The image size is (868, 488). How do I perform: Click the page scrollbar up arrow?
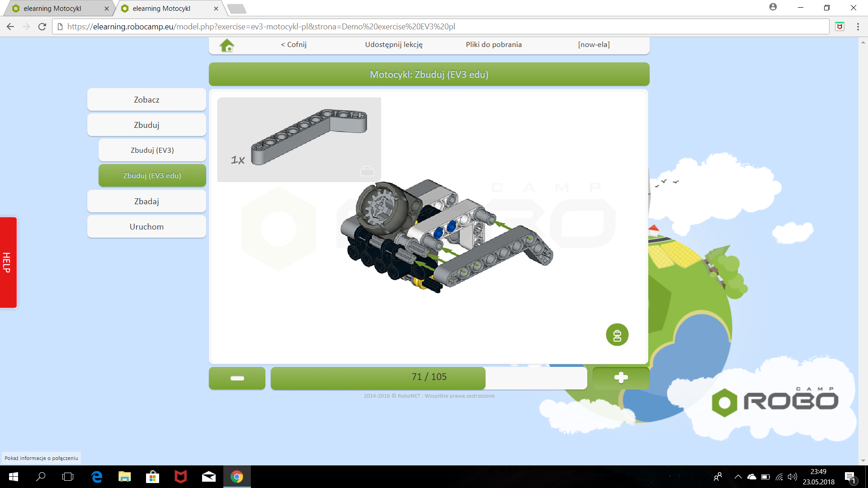click(x=863, y=42)
